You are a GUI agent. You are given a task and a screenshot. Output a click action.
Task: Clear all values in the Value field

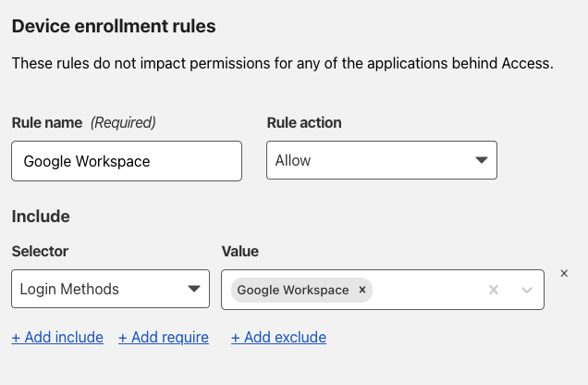(x=494, y=290)
